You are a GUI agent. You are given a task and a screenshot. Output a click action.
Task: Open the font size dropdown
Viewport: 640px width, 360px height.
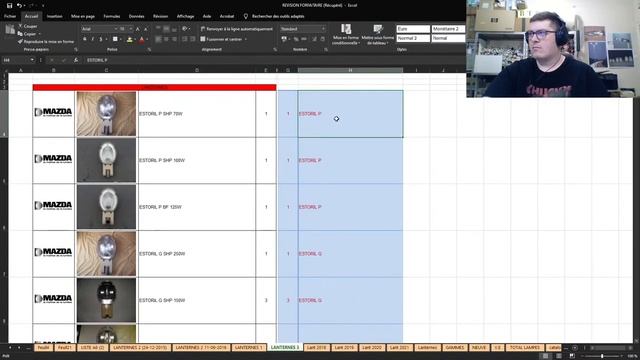click(x=131, y=29)
